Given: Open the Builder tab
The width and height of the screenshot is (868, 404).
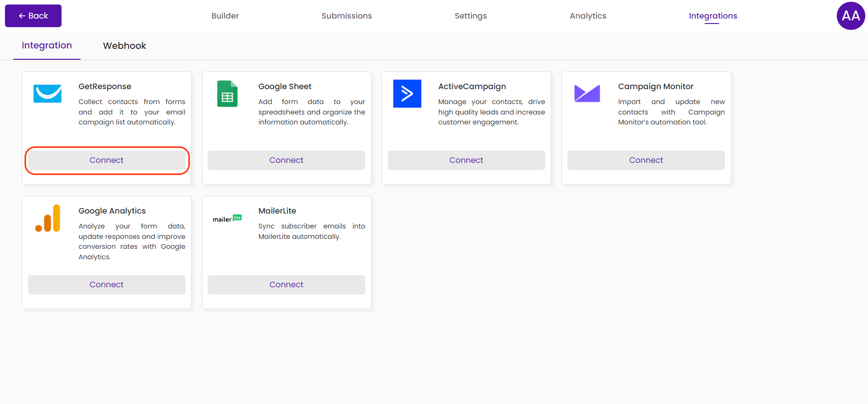Looking at the screenshot, I should point(225,16).
